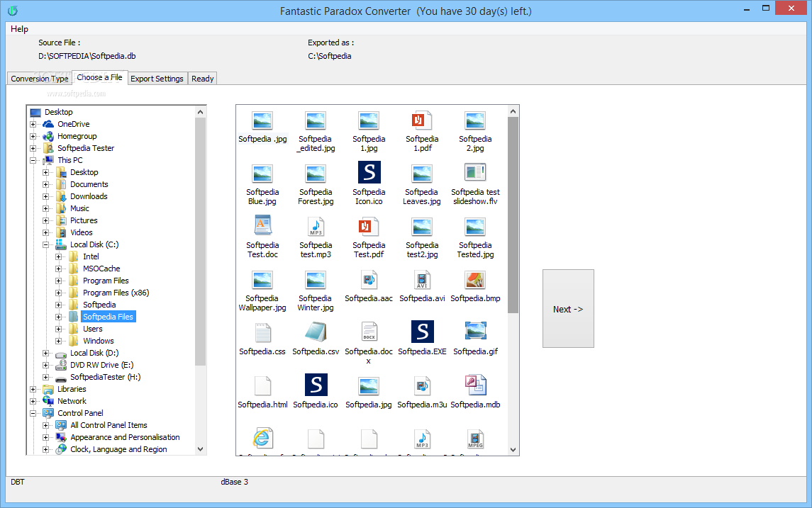
Task: Select the Softpedia Blue.jpg thumbnail
Action: pyautogui.click(x=262, y=174)
